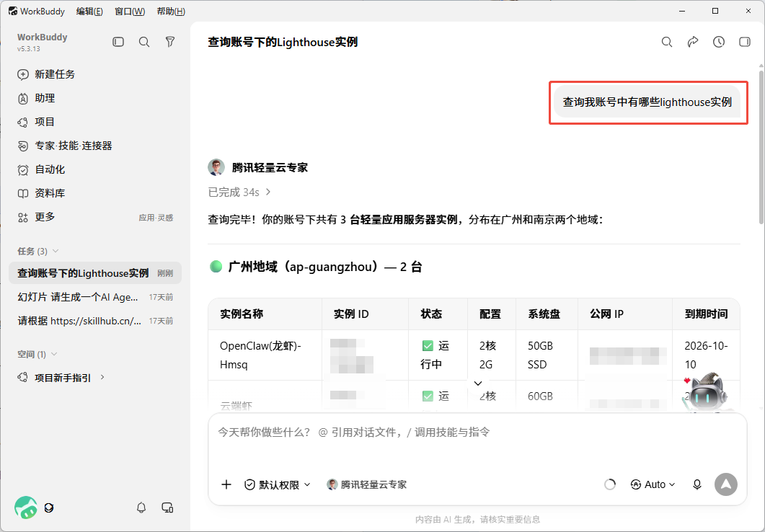
Task: Click the scroll-down chevron over table
Action: point(478,384)
